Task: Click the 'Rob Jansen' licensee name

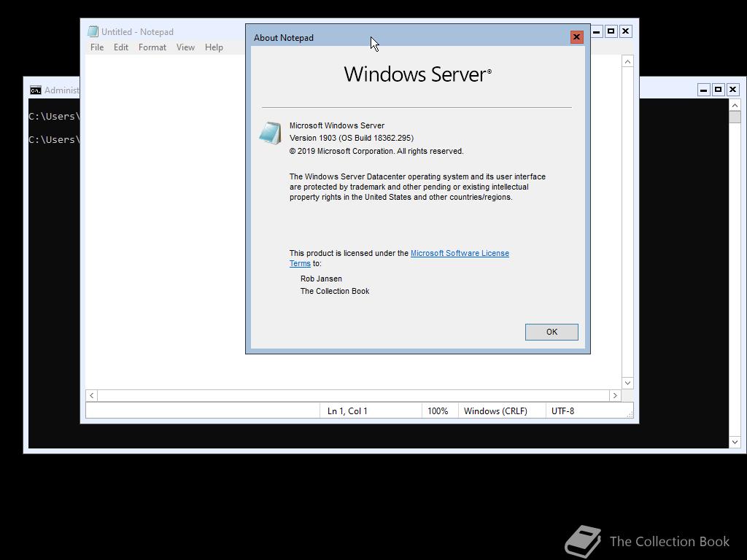Action: tap(321, 279)
